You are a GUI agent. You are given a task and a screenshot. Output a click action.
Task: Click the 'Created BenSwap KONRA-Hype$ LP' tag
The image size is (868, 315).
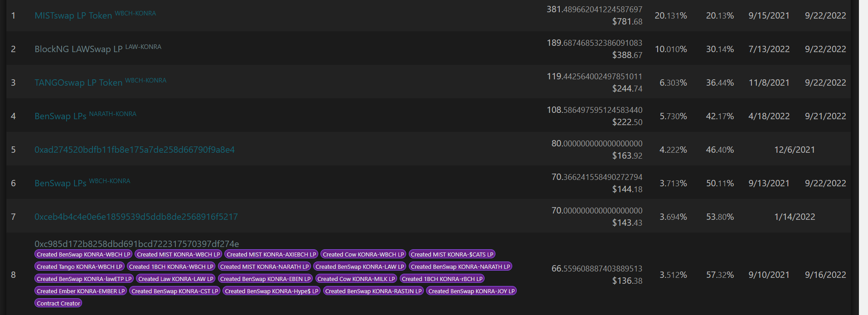[272, 291]
